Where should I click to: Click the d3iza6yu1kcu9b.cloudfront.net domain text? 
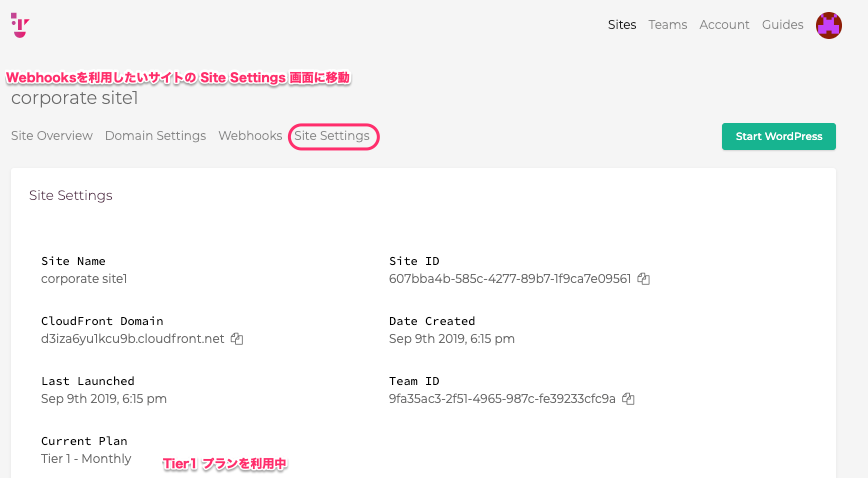pos(133,338)
